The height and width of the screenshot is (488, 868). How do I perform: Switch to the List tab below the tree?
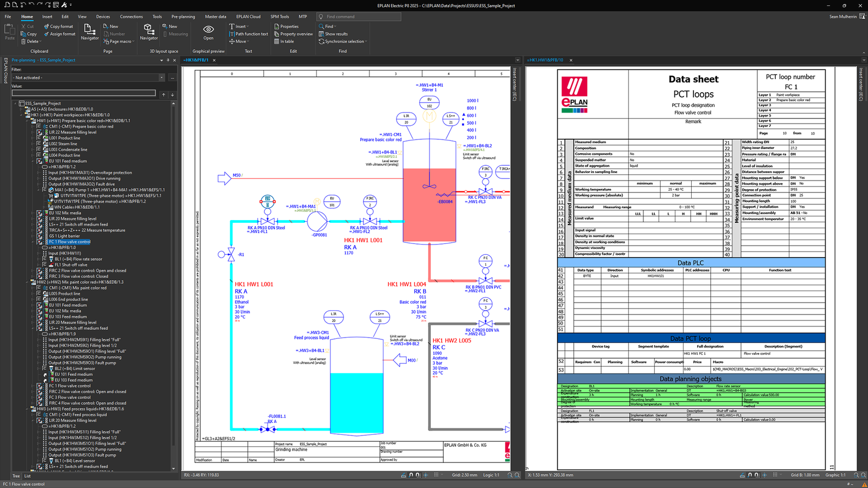pyautogui.click(x=27, y=476)
